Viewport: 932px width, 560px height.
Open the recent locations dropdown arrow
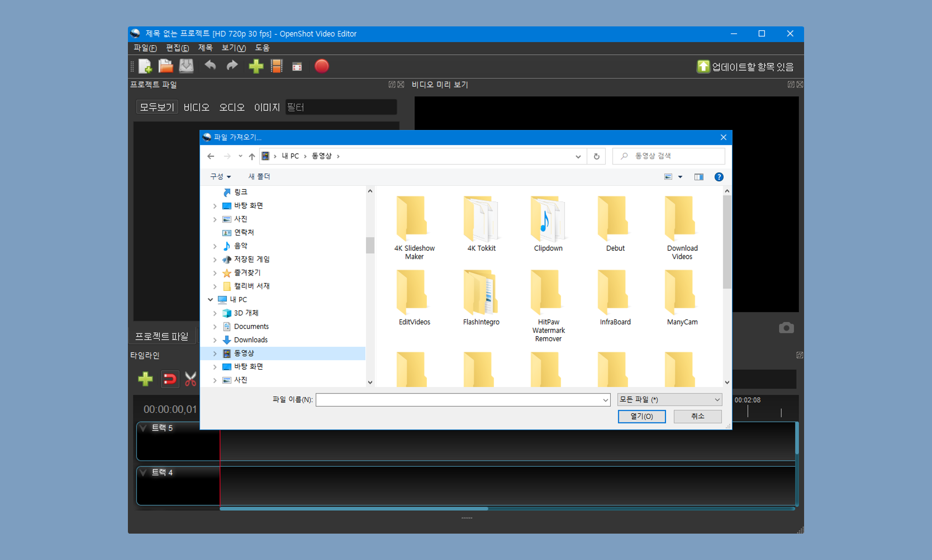coord(240,156)
